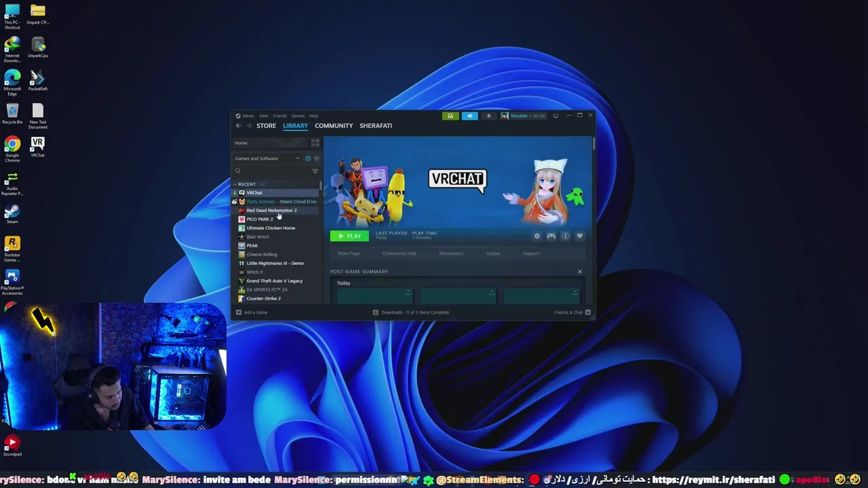Select Grand Theft Auto V Legacy

275,281
